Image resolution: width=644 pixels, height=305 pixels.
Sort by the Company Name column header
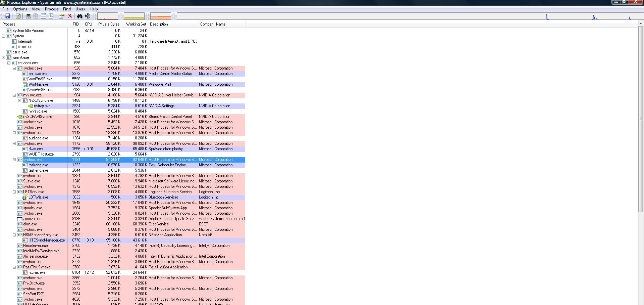pos(222,24)
